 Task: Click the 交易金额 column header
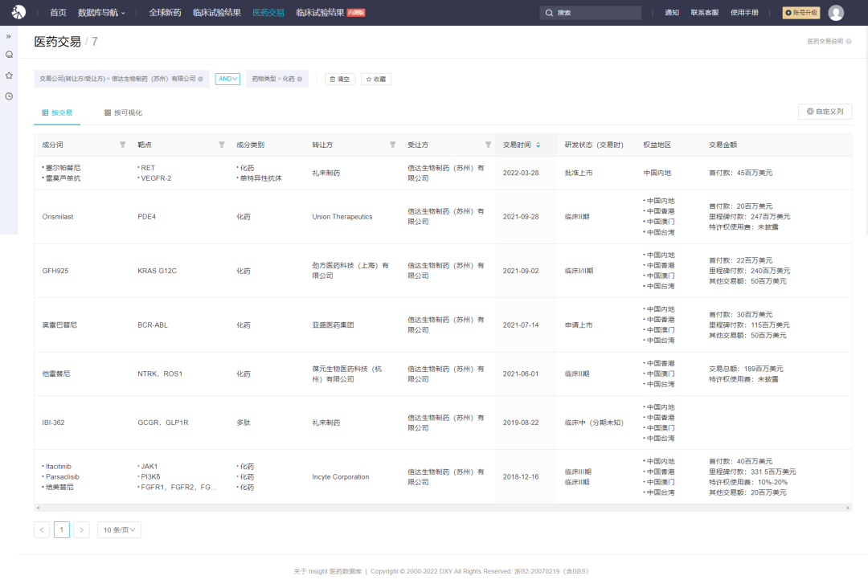point(723,145)
